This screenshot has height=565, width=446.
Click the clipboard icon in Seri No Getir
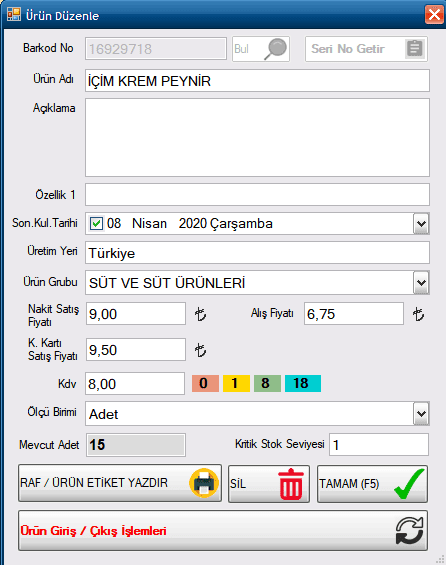pos(414,48)
